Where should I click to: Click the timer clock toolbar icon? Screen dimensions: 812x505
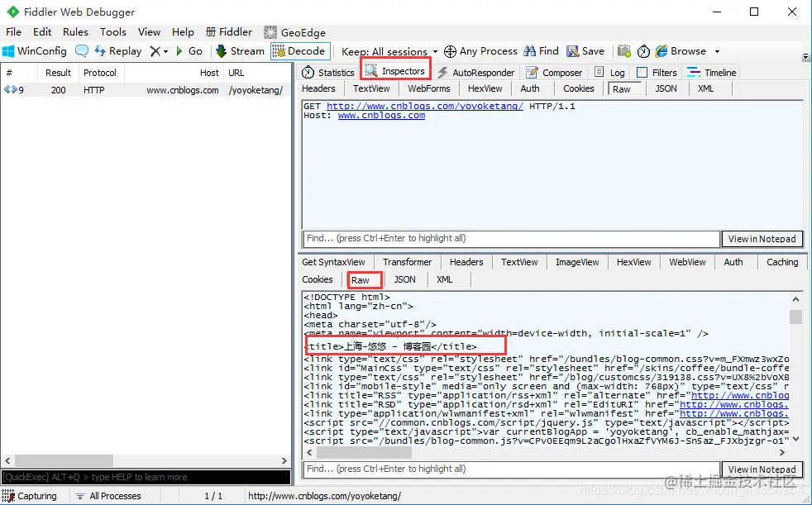click(643, 51)
